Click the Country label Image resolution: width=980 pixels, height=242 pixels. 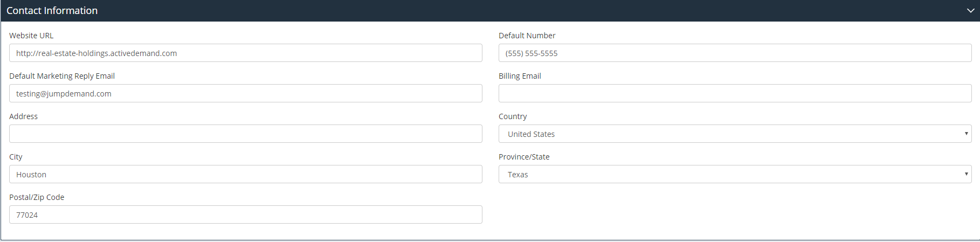click(x=513, y=116)
